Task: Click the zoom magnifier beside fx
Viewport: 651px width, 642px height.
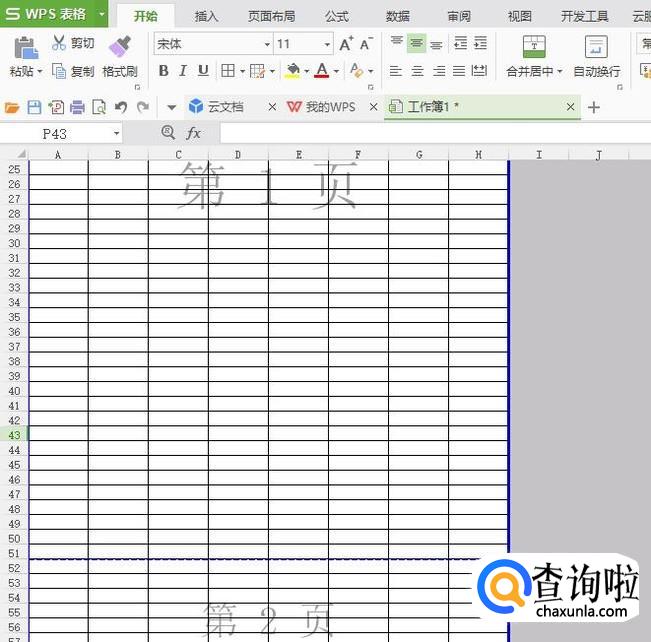Action: tap(168, 132)
